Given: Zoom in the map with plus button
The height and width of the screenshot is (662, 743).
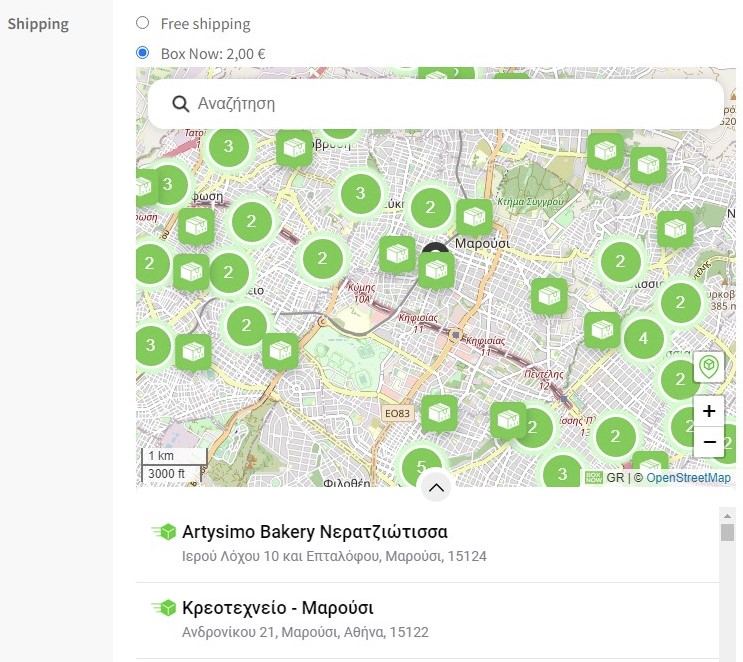Looking at the screenshot, I should tap(709, 411).
